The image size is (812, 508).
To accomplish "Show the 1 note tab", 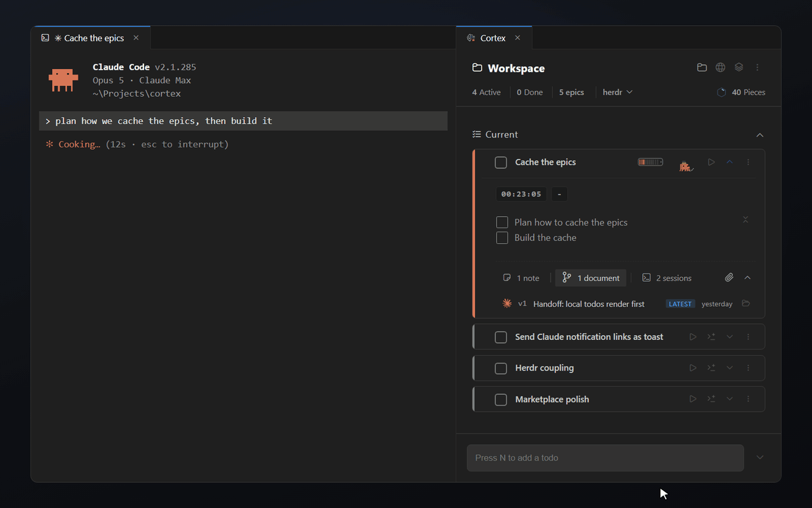I will [521, 278].
